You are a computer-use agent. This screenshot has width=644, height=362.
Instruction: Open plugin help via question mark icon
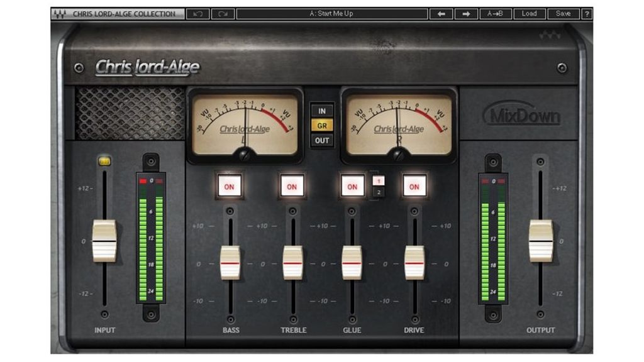point(588,13)
